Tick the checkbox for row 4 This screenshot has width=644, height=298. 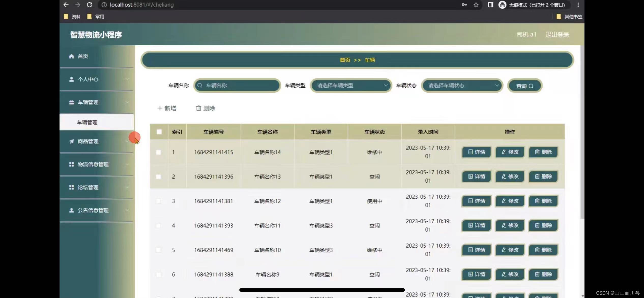pos(158,226)
